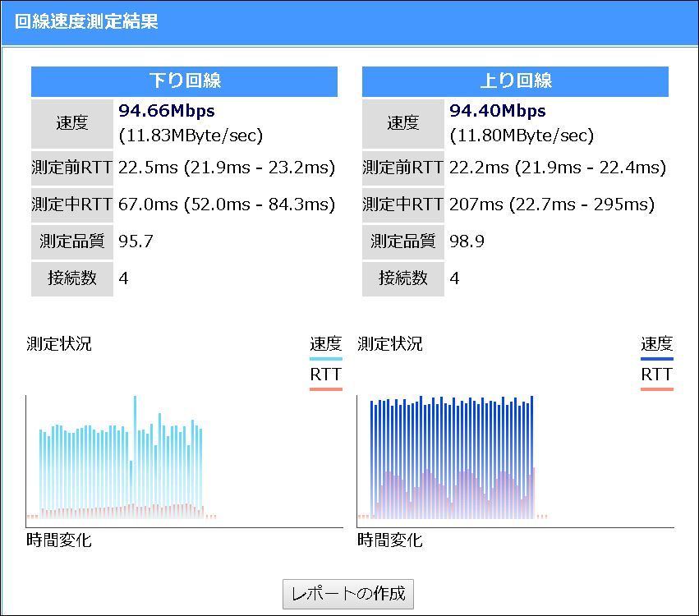Click the 11.83MByte/sec download rate text
Viewport: 699px width, 616px height.
pyautogui.click(x=191, y=136)
